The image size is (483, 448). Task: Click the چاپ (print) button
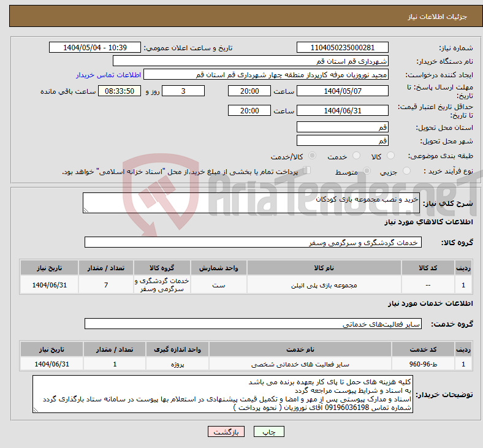point(268,431)
